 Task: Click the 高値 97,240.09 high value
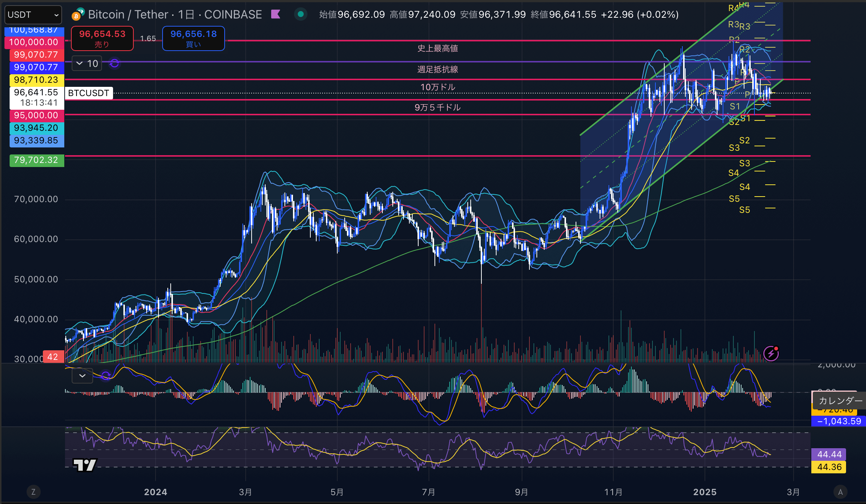(423, 15)
